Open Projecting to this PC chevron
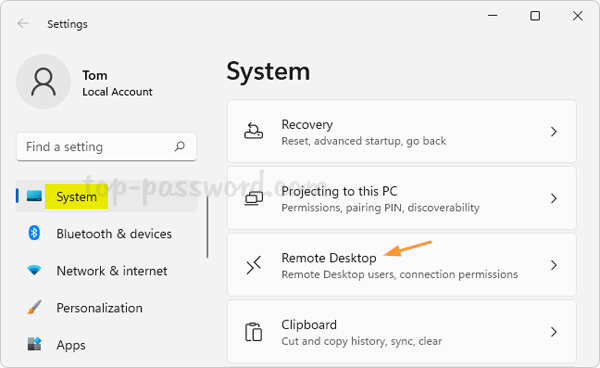 553,198
